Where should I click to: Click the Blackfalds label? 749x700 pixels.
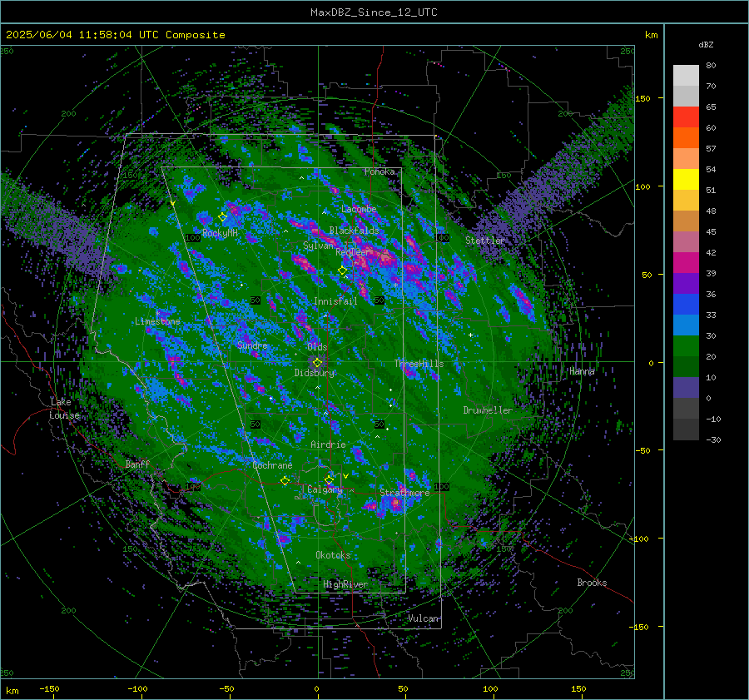point(354,231)
